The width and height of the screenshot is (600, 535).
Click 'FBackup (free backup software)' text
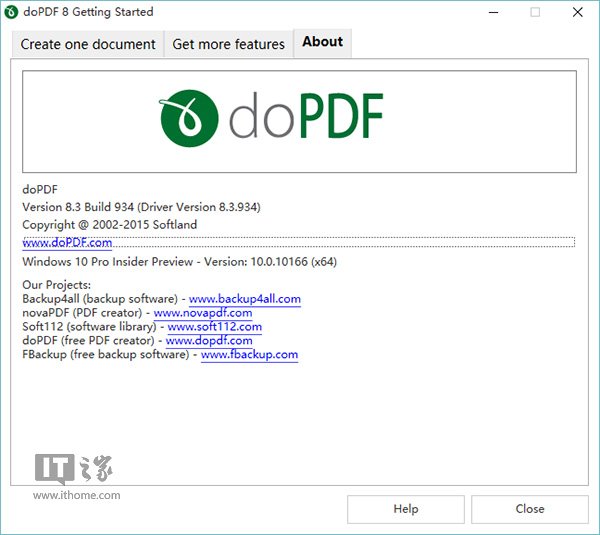click(x=106, y=355)
